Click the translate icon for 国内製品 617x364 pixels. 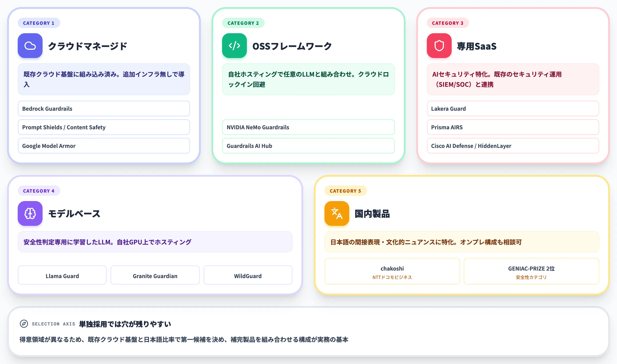[x=337, y=213]
